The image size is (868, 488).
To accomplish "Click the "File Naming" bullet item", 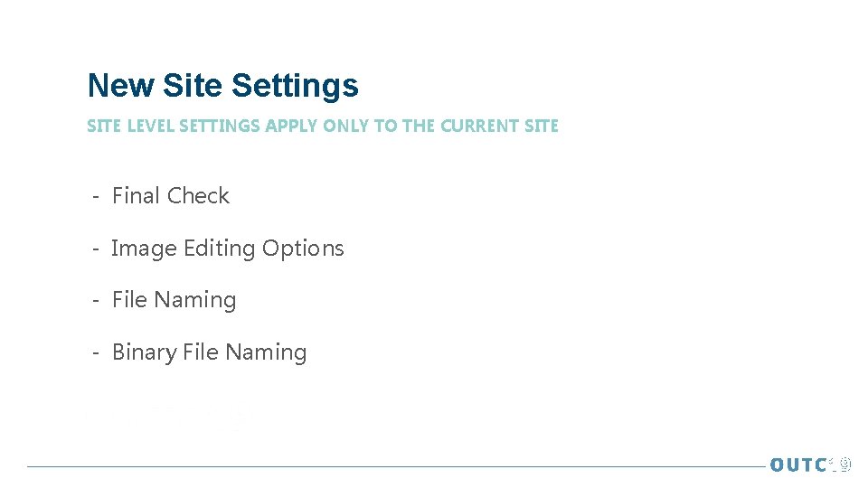I will (x=174, y=300).
